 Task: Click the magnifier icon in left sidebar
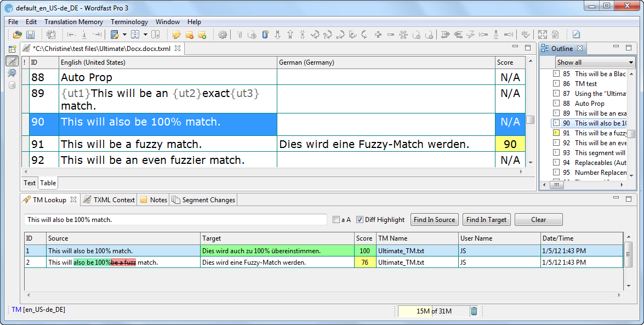12,73
